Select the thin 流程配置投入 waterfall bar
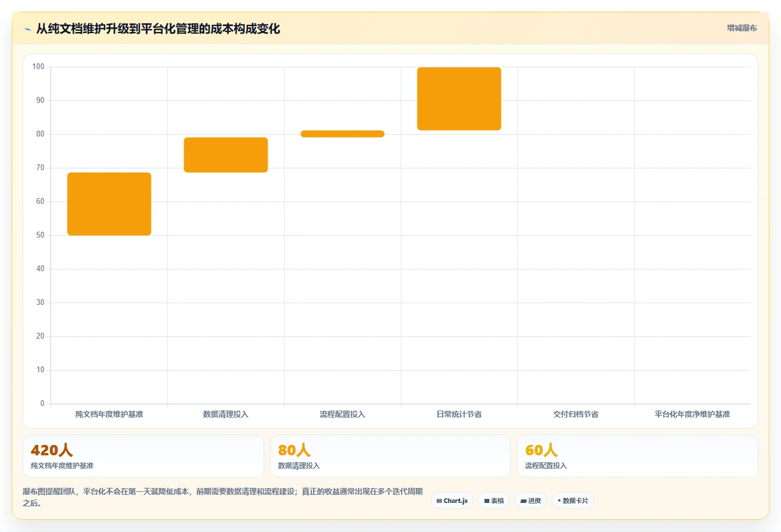Viewport: 781px width, 532px height. [343, 134]
